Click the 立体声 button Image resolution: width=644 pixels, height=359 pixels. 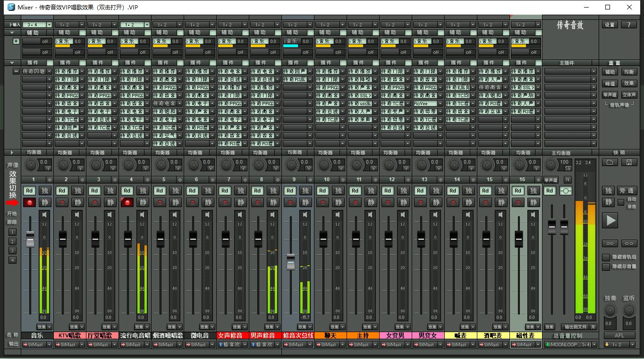click(629, 95)
